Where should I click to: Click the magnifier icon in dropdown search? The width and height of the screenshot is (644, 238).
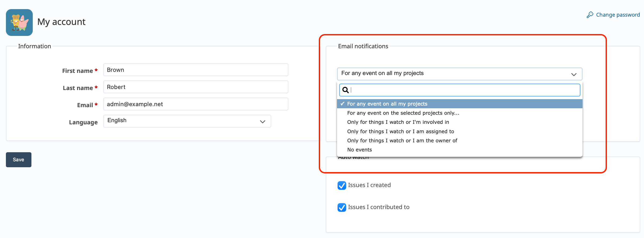pyautogui.click(x=346, y=90)
